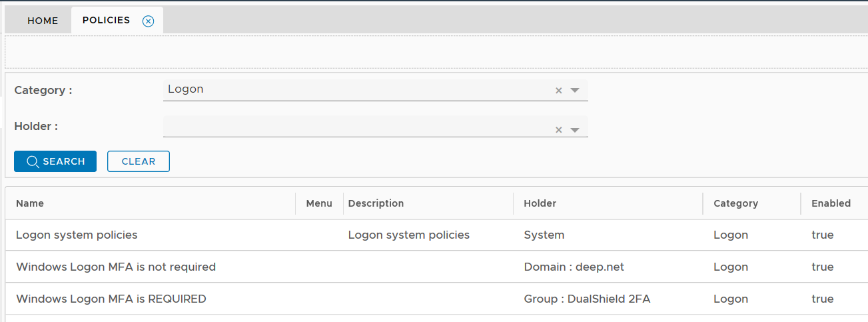Select the Windows Logon MFA is REQUIRED row
The width and height of the screenshot is (868, 322).
point(111,299)
